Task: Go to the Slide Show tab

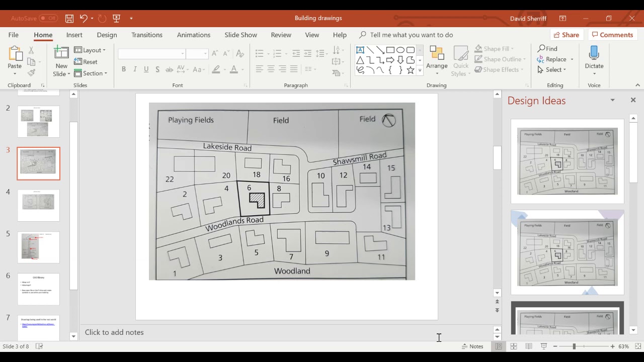Action: [x=240, y=35]
